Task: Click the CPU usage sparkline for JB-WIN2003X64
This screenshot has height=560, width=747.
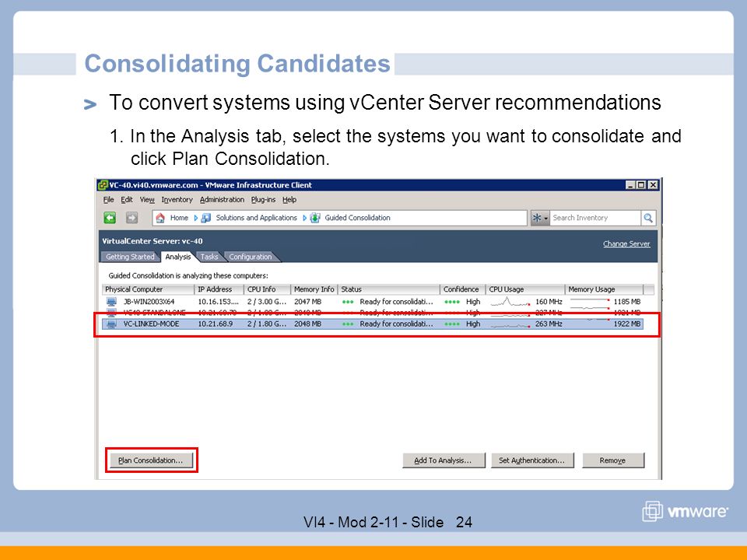Action: pos(510,302)
